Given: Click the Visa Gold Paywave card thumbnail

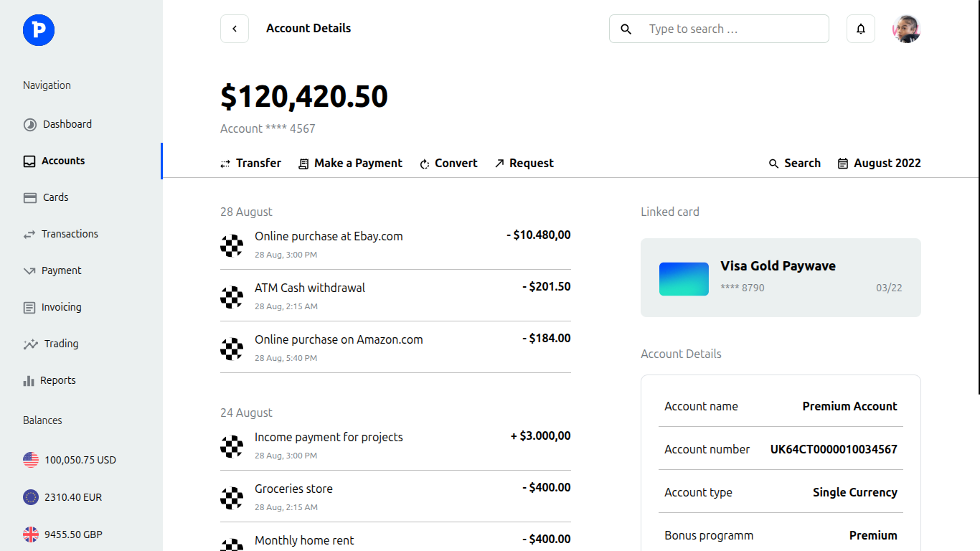Looking at the screenshot, I should pyautogui.click(x=684, y=278).
